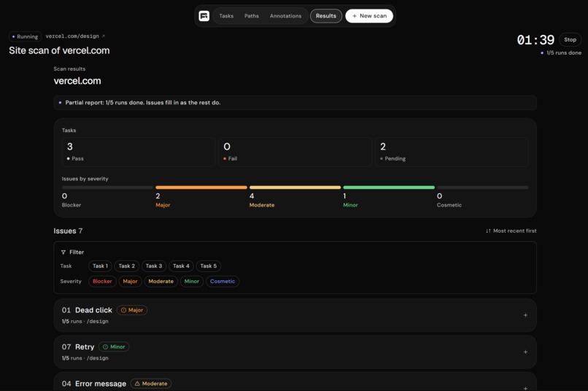Viewport: 588px width, 391px height.
Task: Click the Pass tasks count card
Action: [x=139, y=152]
